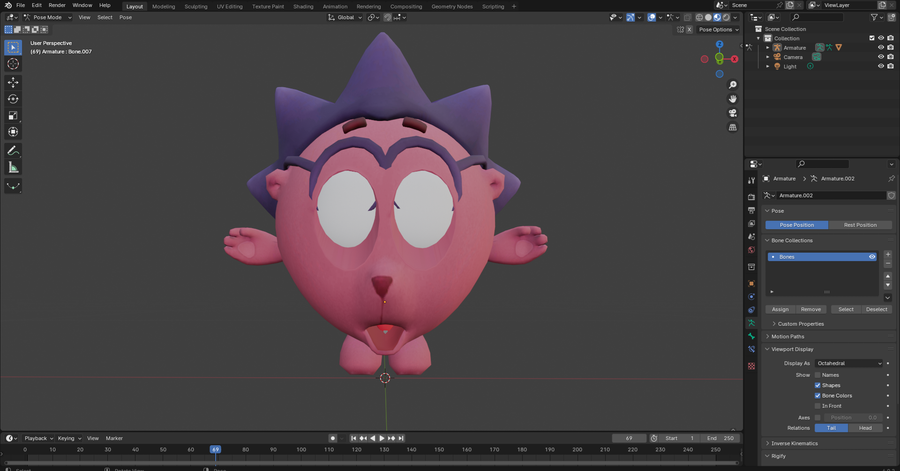This screenshot has height=471, width=900.
Task: Open the Texture properties tab
Action: (751, 366)
